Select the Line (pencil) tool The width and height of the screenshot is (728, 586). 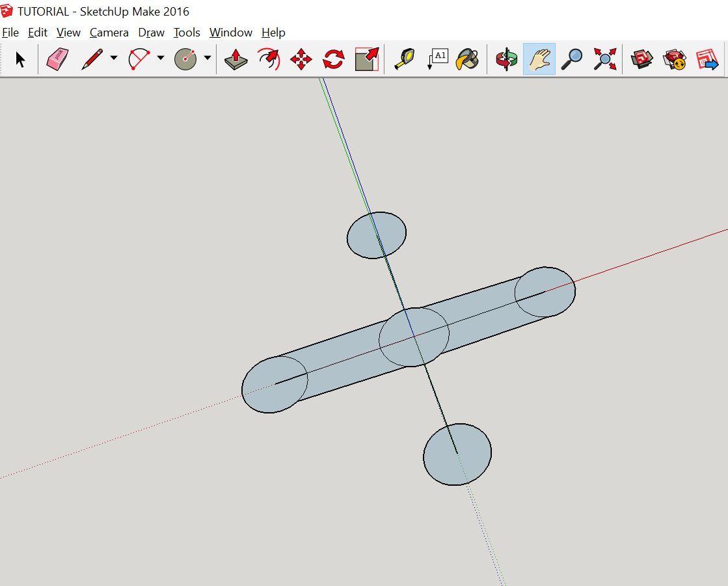point(91,59)
